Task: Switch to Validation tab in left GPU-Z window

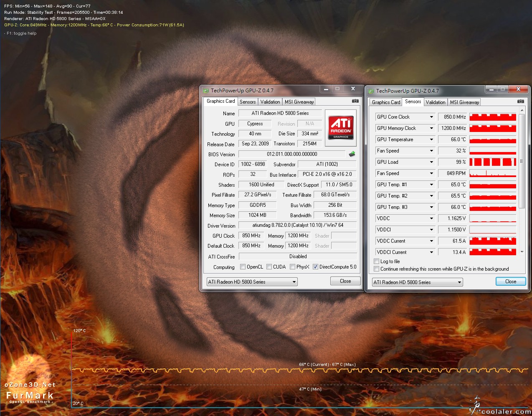Action: [270, 102]
